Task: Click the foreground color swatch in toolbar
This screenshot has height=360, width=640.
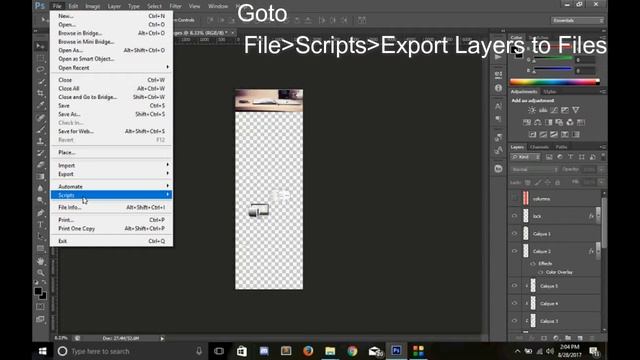Action: 38,291
